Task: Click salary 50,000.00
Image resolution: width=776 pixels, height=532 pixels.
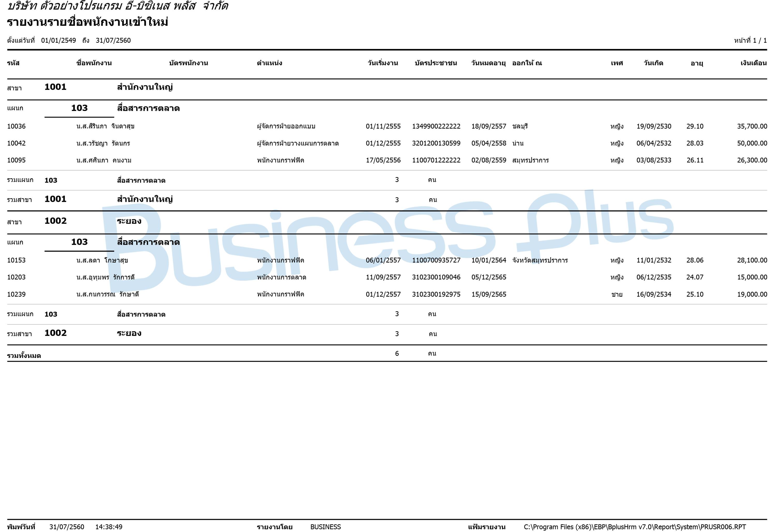Action: pyautogui.click(x=752, y=143)
